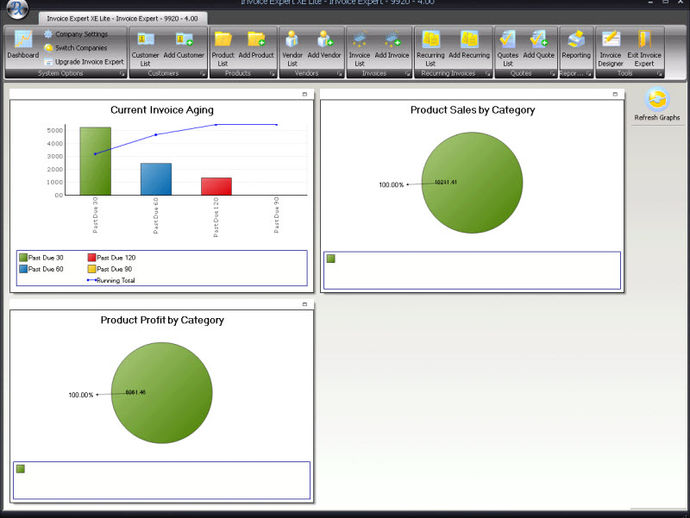Select the Invoice Expert XE Lite tab
Viewport: 690px width, 518px height.
(122, 18)
